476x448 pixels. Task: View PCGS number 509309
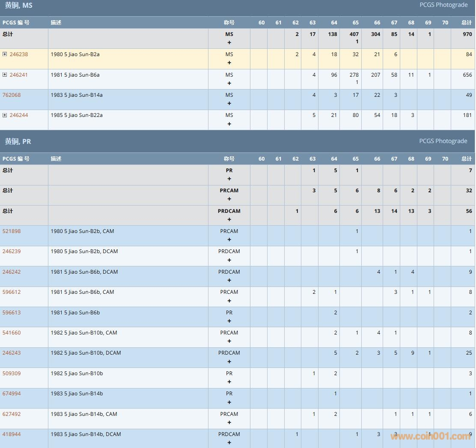click(12, 373)
